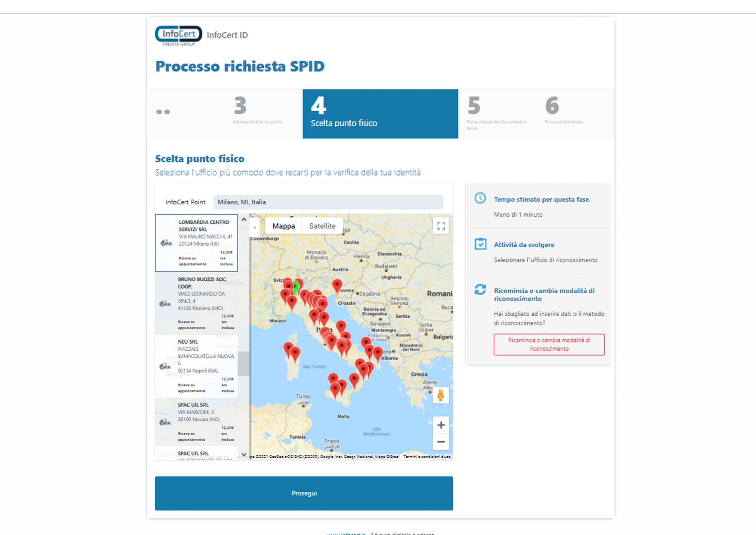Screen dimensions: 756x535
Task: Click the clock icon near Tempo stimato
Action: tap(480, 198)
